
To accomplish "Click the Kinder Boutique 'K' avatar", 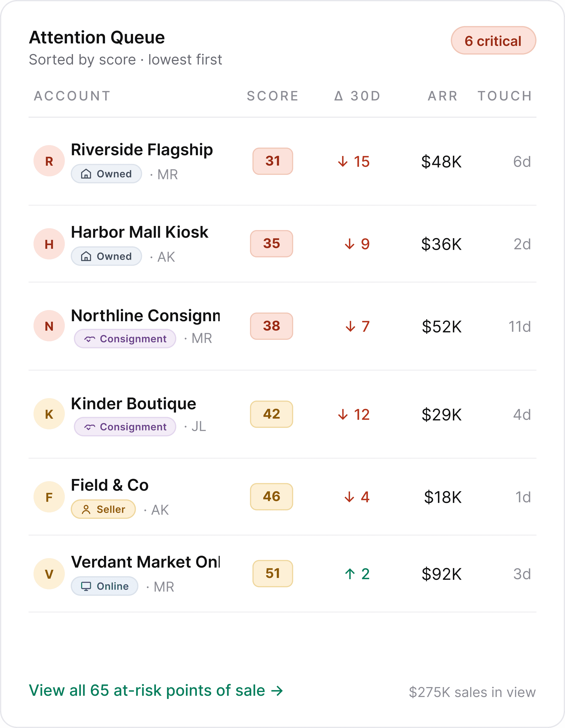I will point(49,414).
